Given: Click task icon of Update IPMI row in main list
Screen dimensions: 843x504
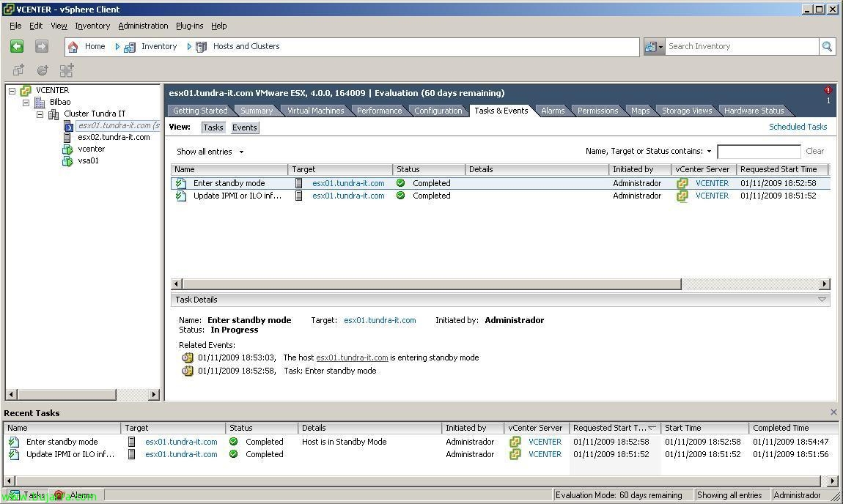Looking at the screenshot, I should pyautogui.click(x=180, y=196).
